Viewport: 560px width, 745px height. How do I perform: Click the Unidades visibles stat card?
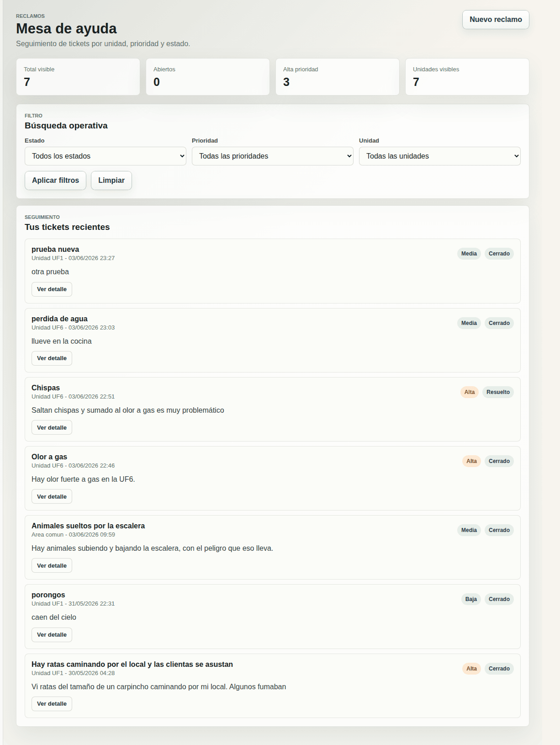tap(467, 77)
